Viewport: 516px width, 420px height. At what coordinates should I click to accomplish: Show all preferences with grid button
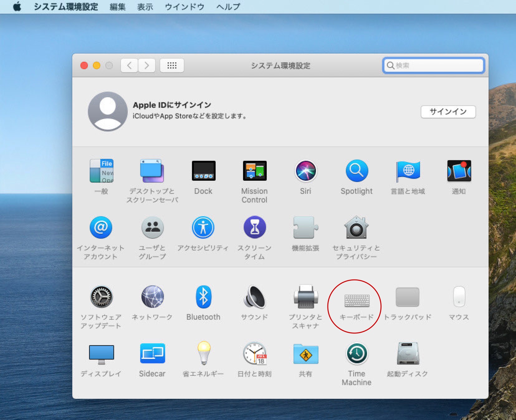click(x=172, y=65)
